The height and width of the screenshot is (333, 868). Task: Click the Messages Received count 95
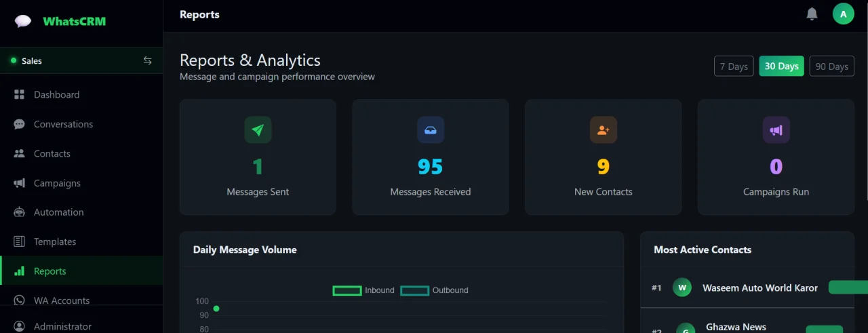point(431,166)
